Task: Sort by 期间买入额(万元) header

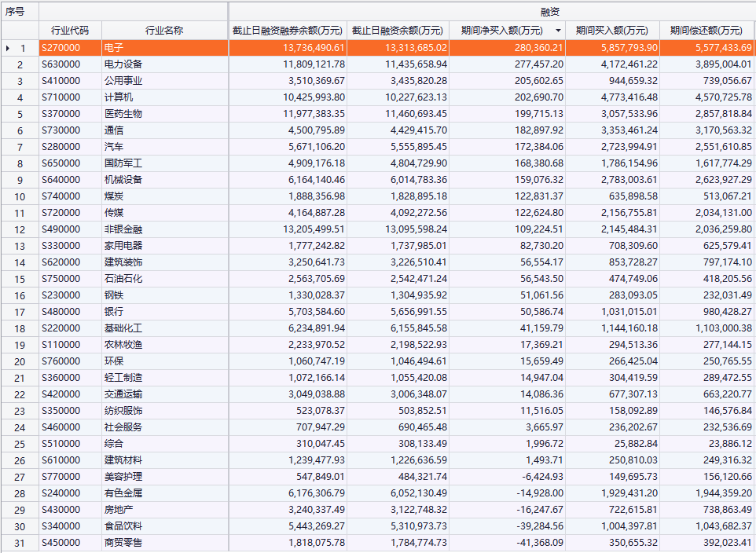Action: tap(612, 31)
